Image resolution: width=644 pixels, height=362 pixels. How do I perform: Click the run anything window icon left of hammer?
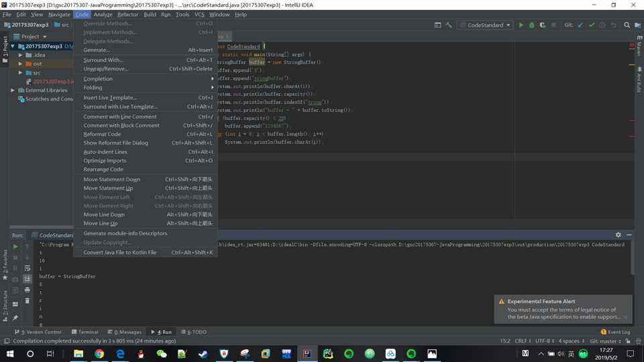pos(438,25)
